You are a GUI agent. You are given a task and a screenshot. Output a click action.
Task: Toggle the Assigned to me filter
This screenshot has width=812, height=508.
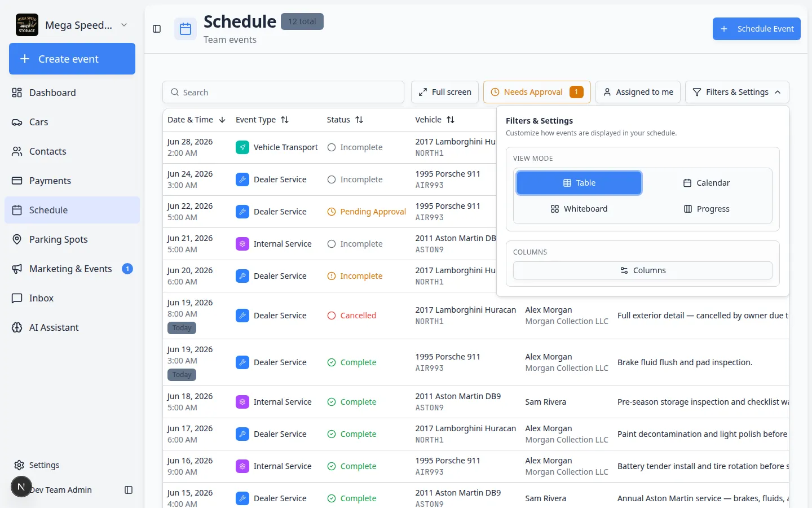pos(638,92)
